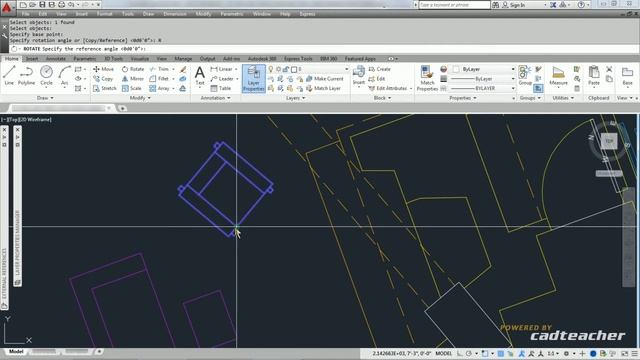Choose the Copy command
The image size is (640, 360).
[103, 78]
